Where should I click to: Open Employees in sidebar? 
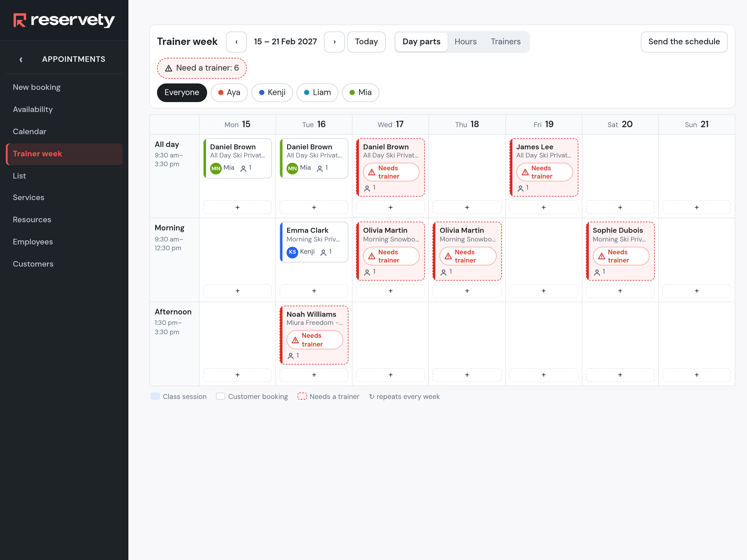pos(64,242)
